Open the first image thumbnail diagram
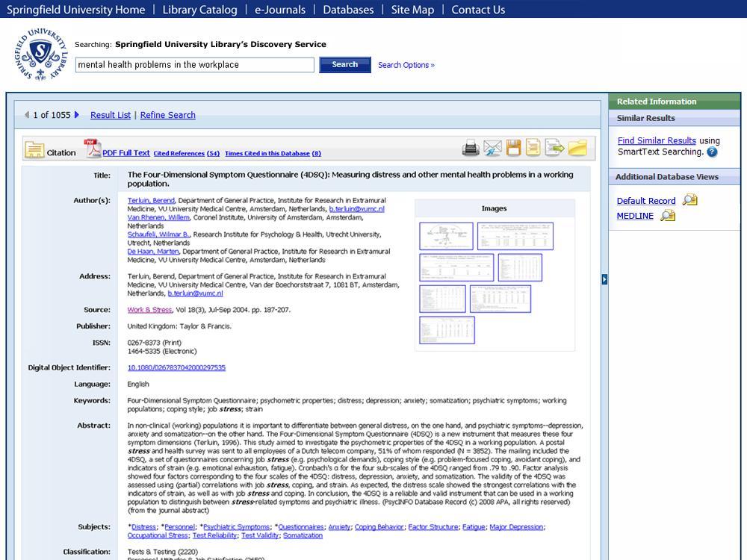The height and width of the screenshot is (560, 747). click(446, 236)
